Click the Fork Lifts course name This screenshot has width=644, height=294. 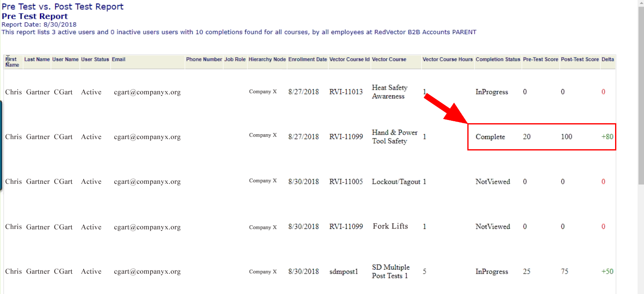click(390, 226)
